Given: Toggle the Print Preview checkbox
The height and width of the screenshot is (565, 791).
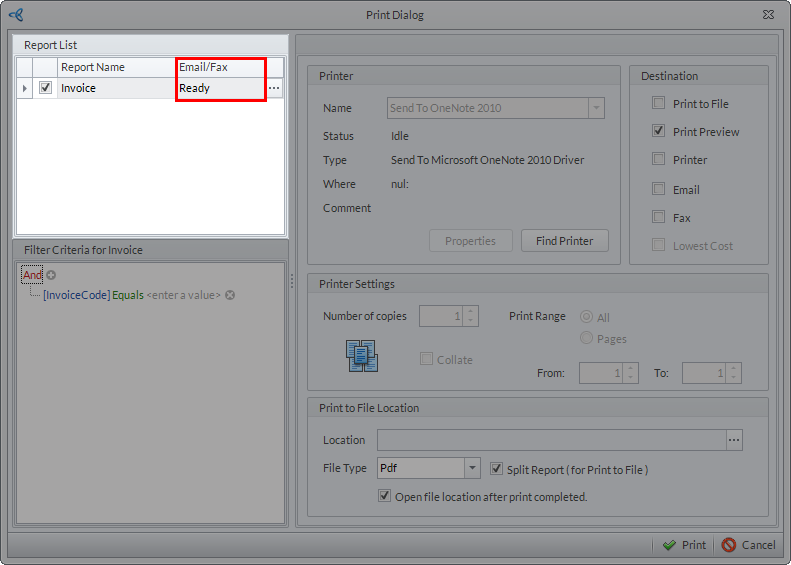Looking at the screenshot, I should [x=658, y=131].
